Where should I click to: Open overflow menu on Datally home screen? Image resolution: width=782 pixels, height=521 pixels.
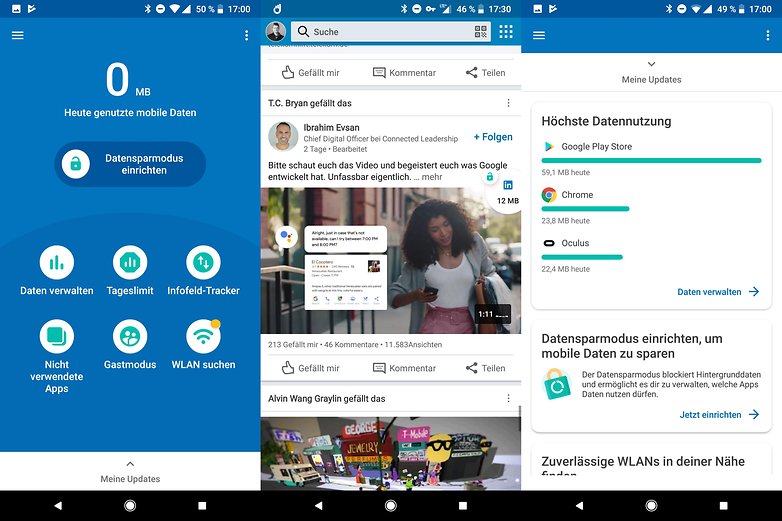(246, 35)
